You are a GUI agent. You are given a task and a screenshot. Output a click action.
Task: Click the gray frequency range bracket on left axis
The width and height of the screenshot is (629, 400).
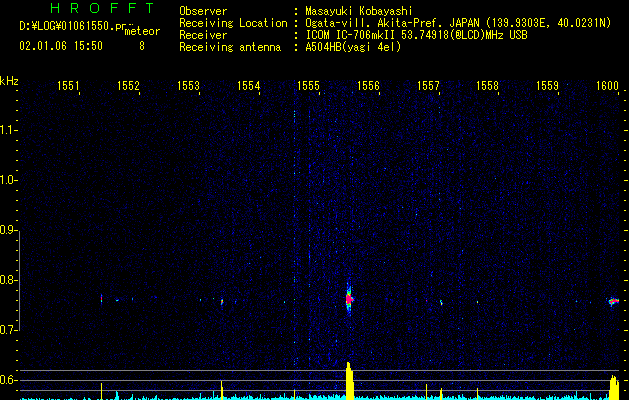(x=20, y=280)
